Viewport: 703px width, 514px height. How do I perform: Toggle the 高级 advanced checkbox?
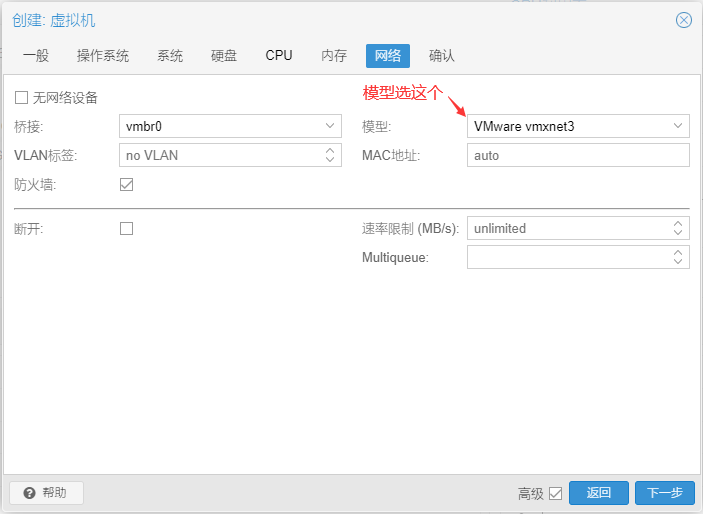[x=556, y=493]
